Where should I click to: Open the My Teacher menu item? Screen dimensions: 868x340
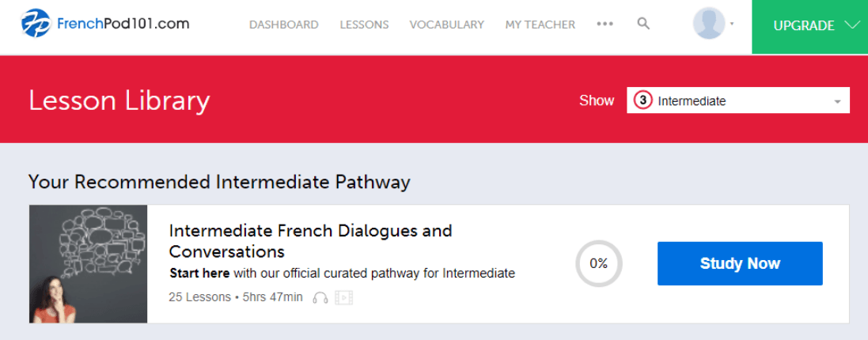[x=540, y=25]
